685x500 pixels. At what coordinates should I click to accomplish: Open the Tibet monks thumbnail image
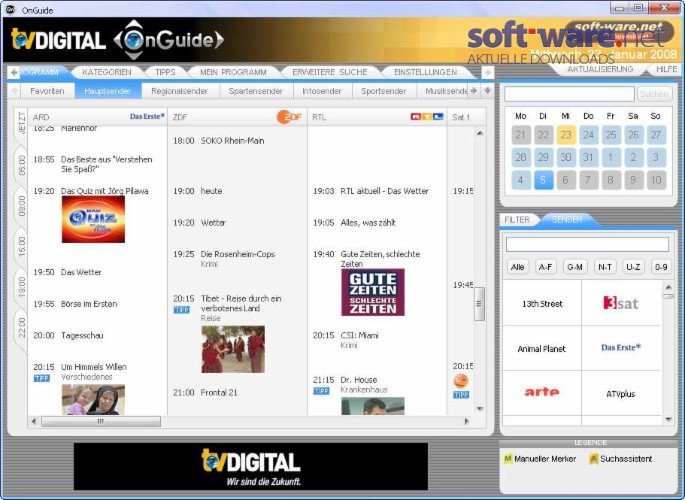(233, 349)
